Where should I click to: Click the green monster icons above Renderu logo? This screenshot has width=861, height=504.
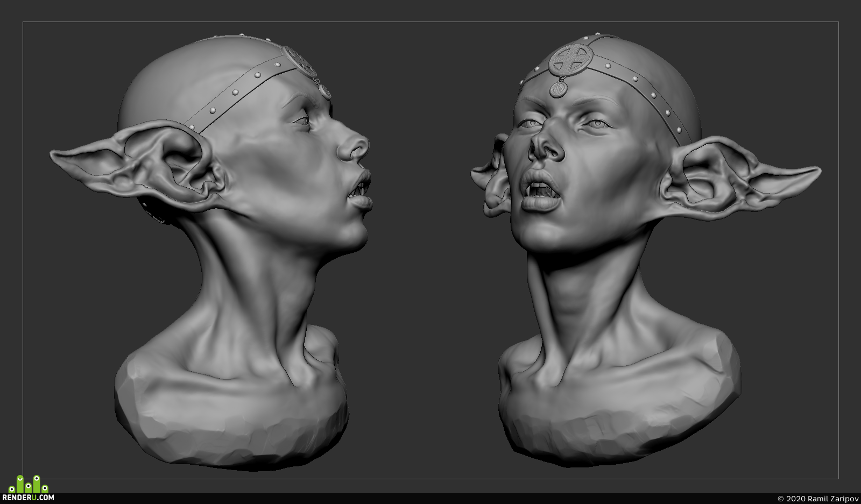29,484
